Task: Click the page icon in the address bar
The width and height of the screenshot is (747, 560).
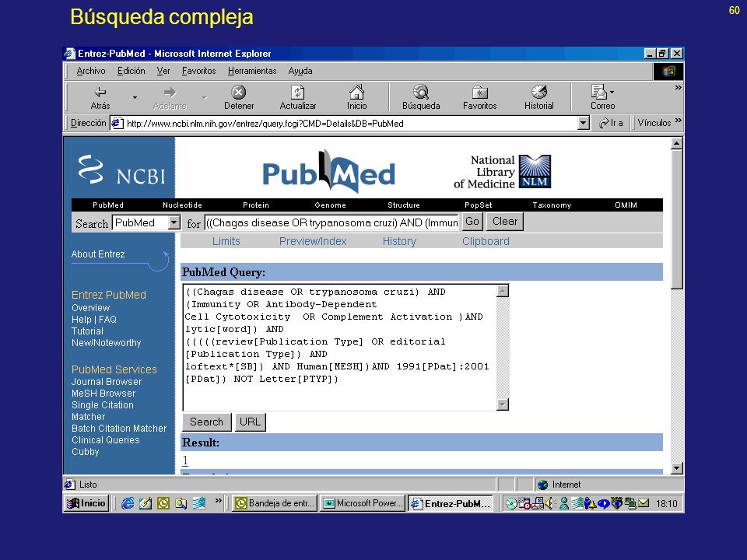Action: [117, 124]
